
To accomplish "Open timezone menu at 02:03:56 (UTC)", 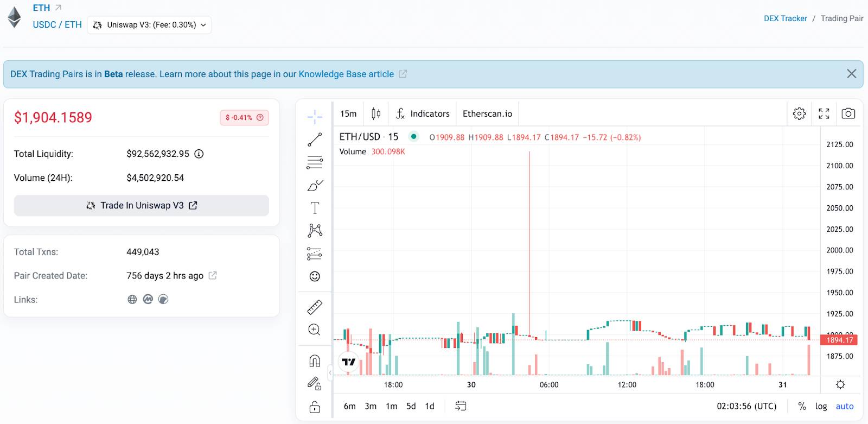I will (x=746, y=406).
